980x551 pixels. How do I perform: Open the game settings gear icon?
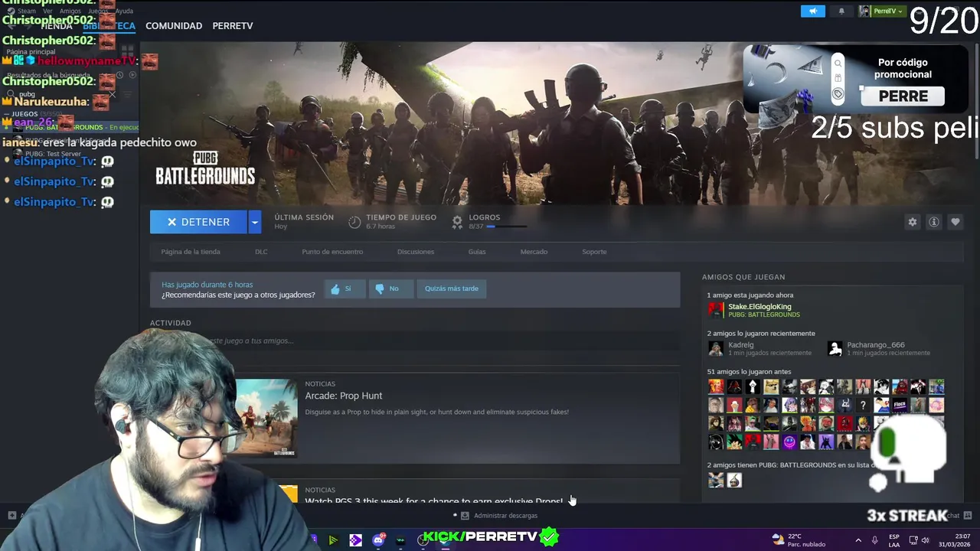912,222
